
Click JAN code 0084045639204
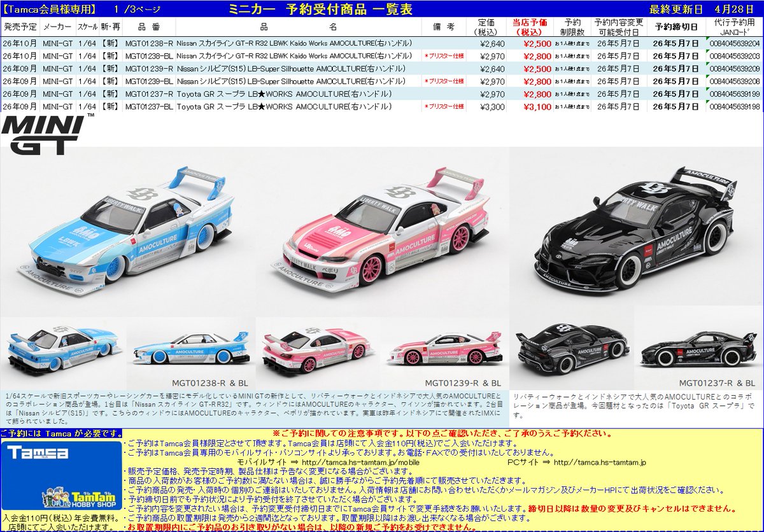click(x=735, y=43)
